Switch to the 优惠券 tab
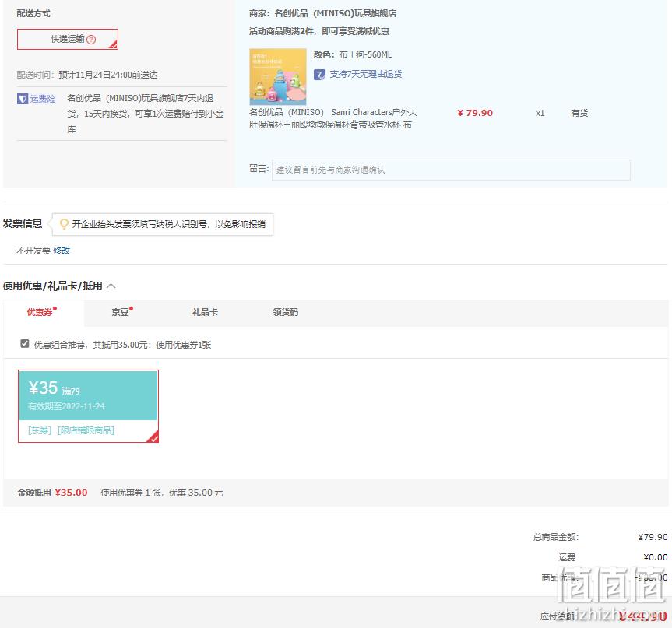 (x=41, y=312)
